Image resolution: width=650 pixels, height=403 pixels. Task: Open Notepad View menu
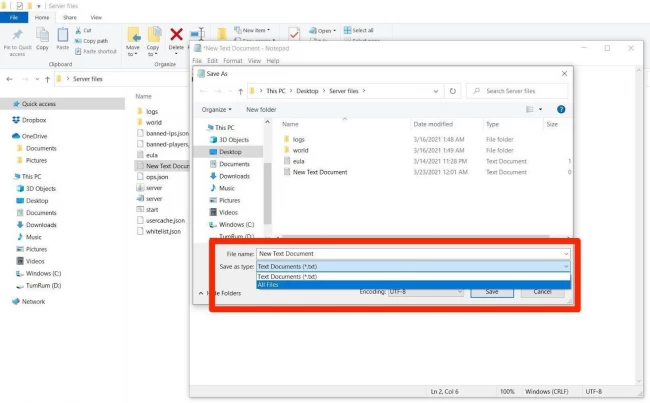[x=254, y=61]
